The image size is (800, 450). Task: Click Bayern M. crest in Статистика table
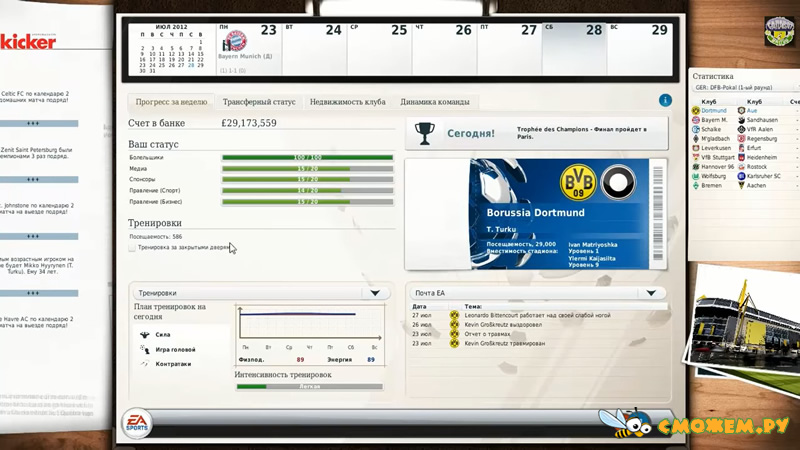(695, 120)
